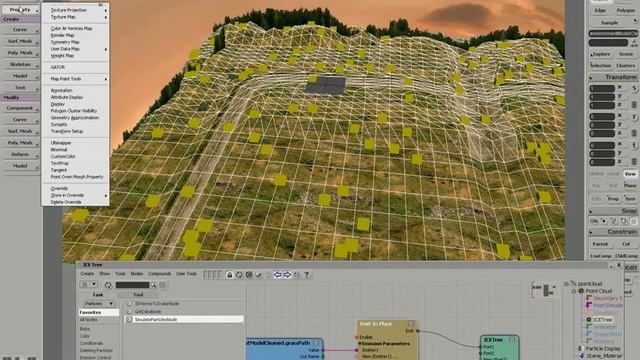
Task: Open Component menu under Modify
Action: [20, 108]
